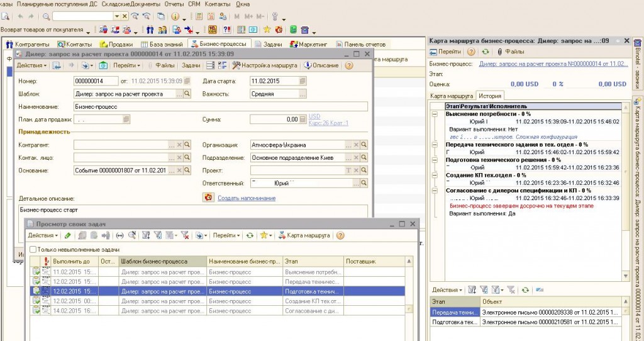Click the refresh icon in bottom-right Действия toolbar

pyautogui.click(x=525, y=290)
